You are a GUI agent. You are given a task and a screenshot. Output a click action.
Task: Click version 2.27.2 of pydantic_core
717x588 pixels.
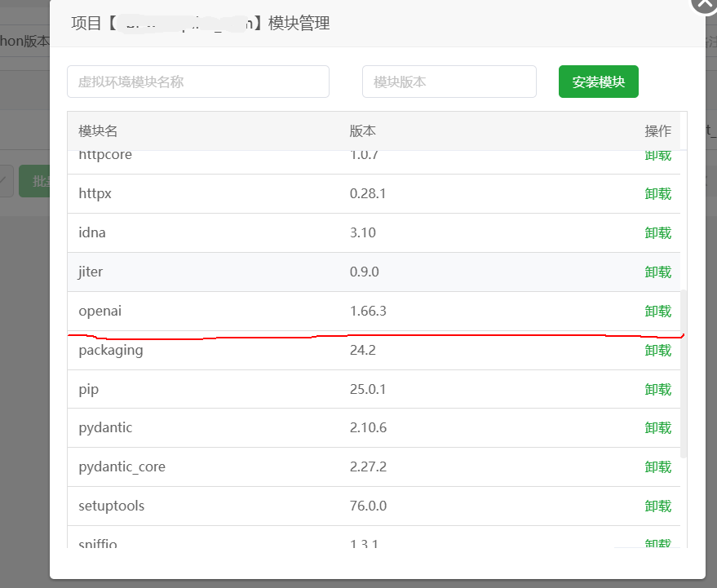click(x=368, y=467)
